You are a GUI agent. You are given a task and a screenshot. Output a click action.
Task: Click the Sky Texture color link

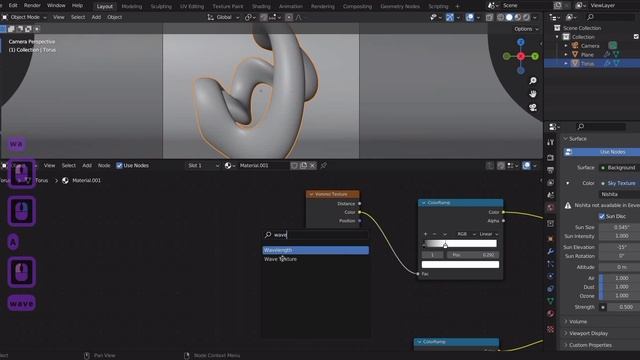pyautogui.click(x=619, y=183)
